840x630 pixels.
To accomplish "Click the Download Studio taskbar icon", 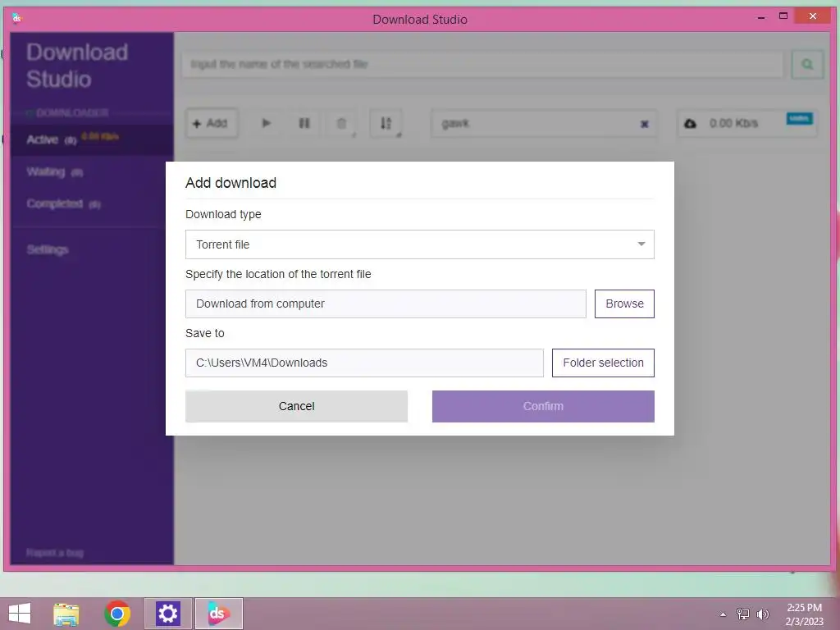I will coord(218,614).
